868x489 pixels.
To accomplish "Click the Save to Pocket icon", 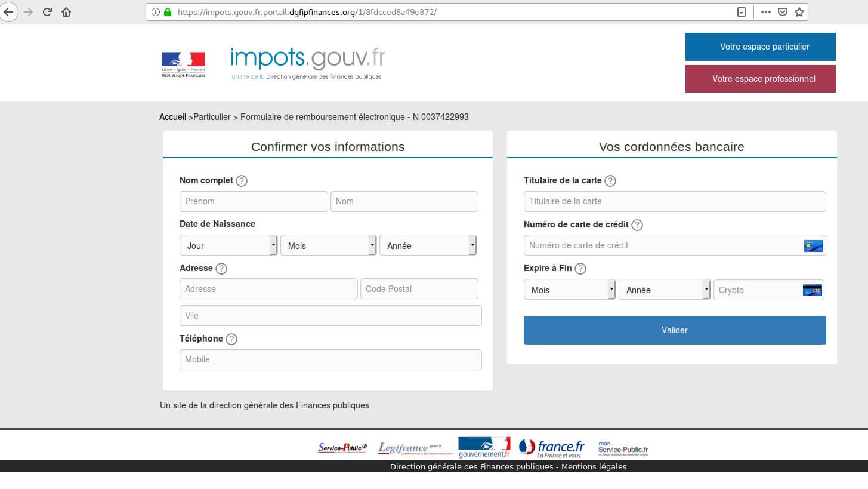I will [783, 12].
